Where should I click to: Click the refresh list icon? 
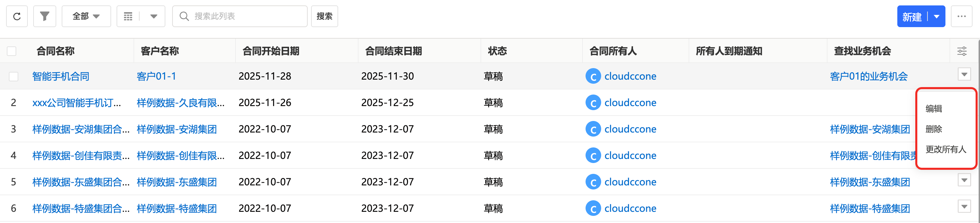click(x=17, y=16)
